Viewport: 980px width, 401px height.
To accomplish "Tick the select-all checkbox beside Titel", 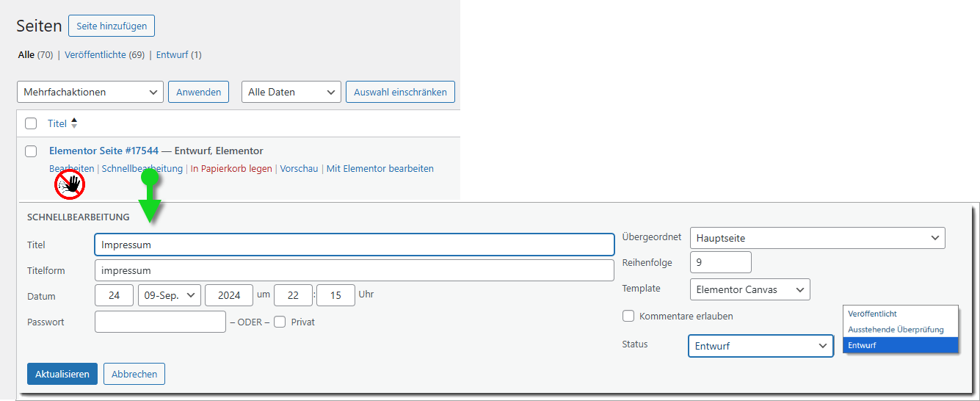I will 31,123.
